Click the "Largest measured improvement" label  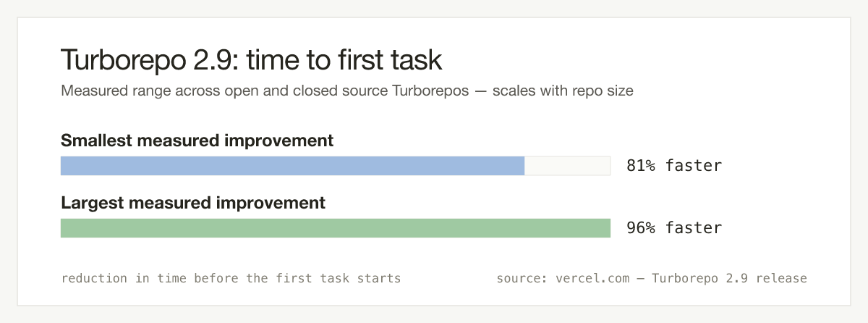[193, 203]
